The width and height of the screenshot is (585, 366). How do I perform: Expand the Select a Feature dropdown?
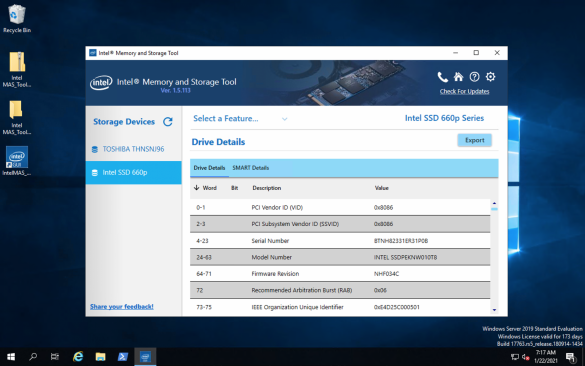[240, 119]
